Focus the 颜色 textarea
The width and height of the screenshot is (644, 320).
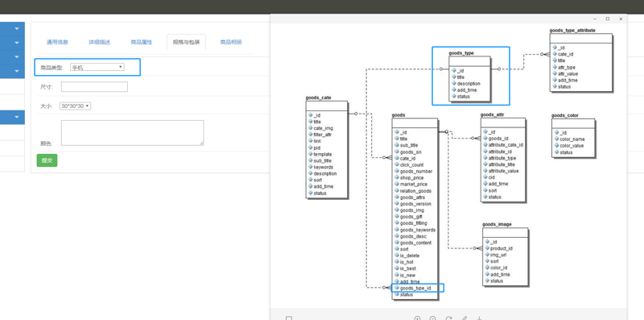tap(133, 133)
